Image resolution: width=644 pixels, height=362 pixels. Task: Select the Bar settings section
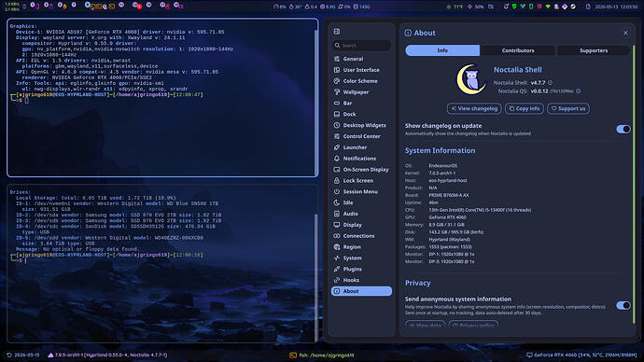pyautogui.click(x=361, y=103)
